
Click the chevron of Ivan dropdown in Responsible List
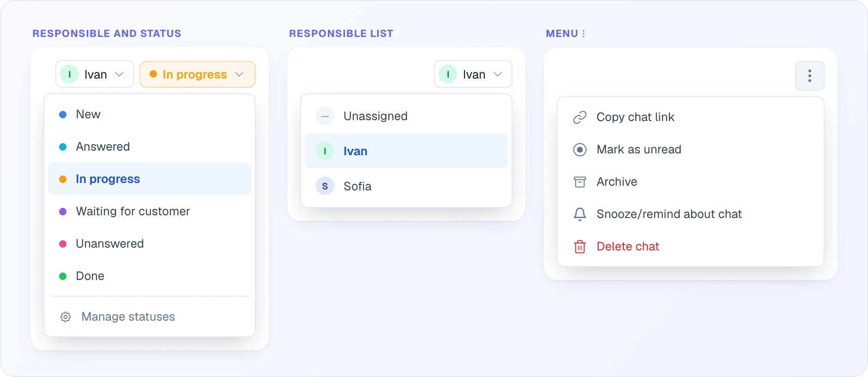[498, 74]
